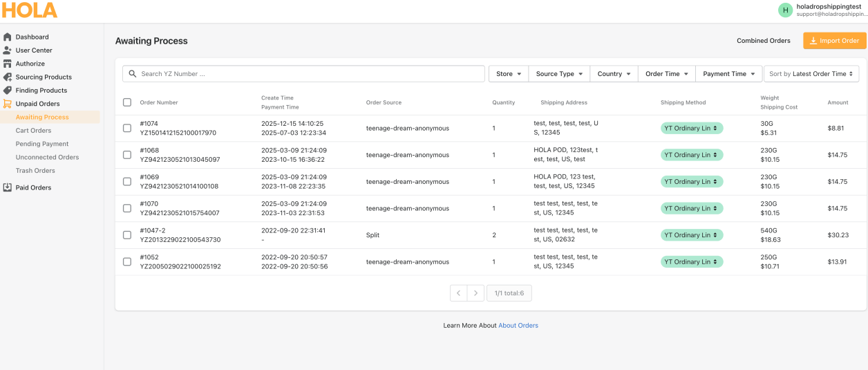The width and height of the screenshot is (868, 370).
Task: Toggle the select-all orders checkbox in header
Action: (127, 102)
